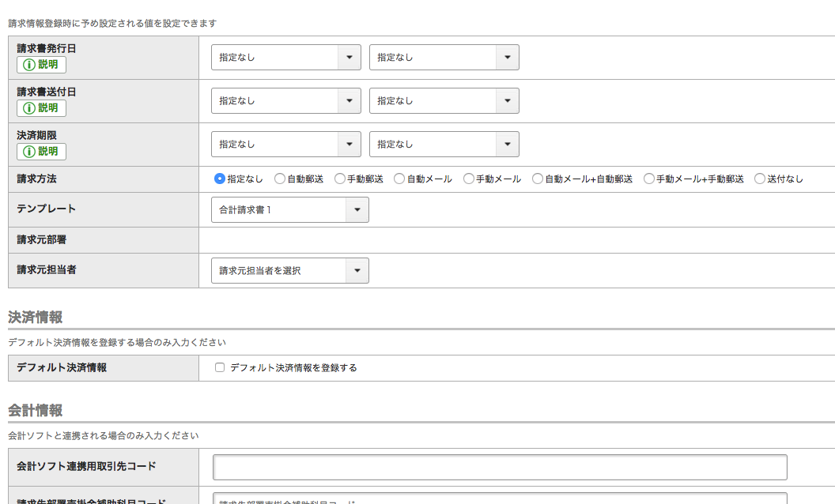Expand second 請求書送付日 dropdown
The width and height of the screenshot is (835, 504).
(x=444, y=101)
